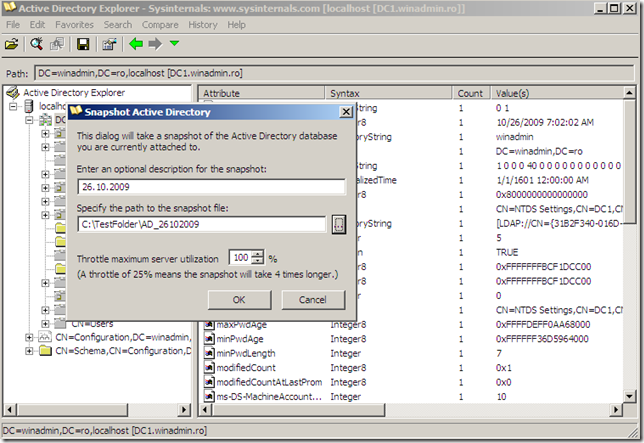Decrease throttle with spinner down arrow

(x=258, y=261)
